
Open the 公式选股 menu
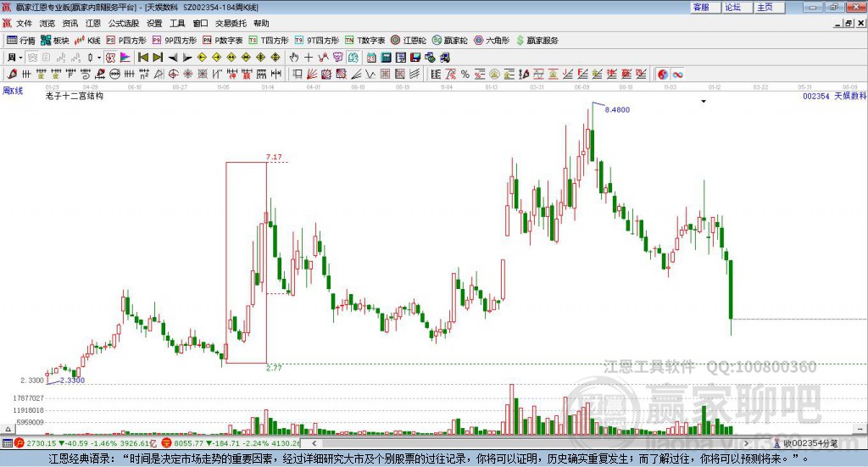coord(124,23)
